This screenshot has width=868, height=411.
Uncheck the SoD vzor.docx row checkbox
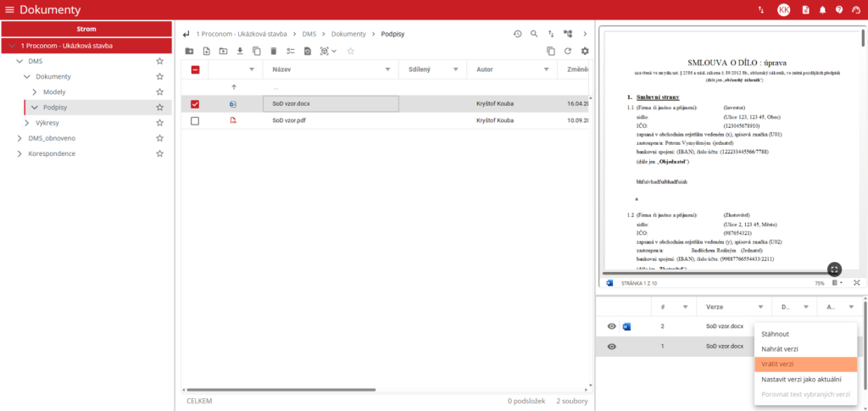coord(195,104)
